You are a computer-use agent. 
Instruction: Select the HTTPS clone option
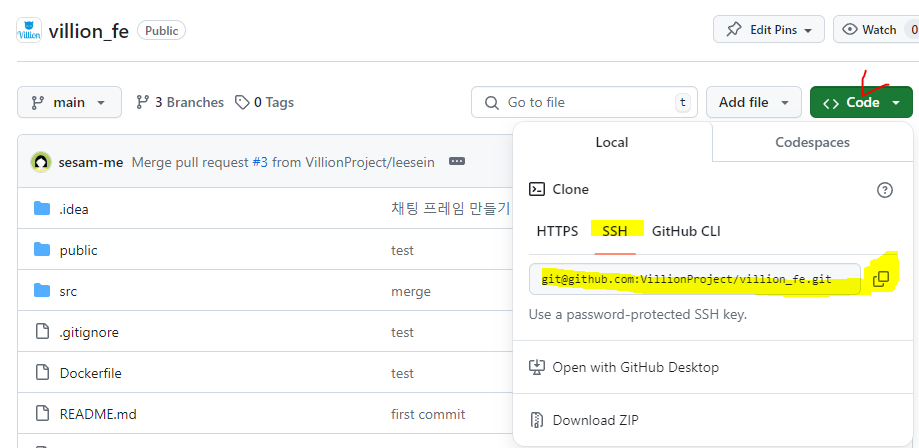557,231
